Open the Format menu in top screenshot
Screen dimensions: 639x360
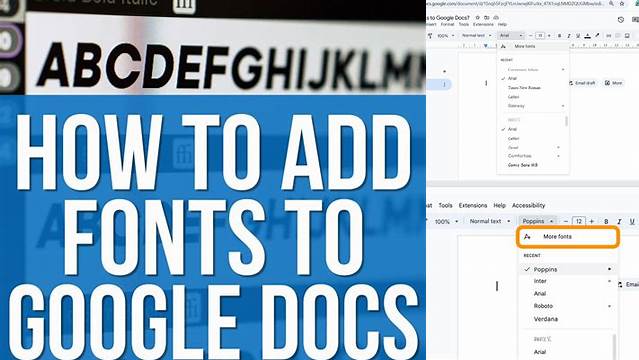click(447, 24)
